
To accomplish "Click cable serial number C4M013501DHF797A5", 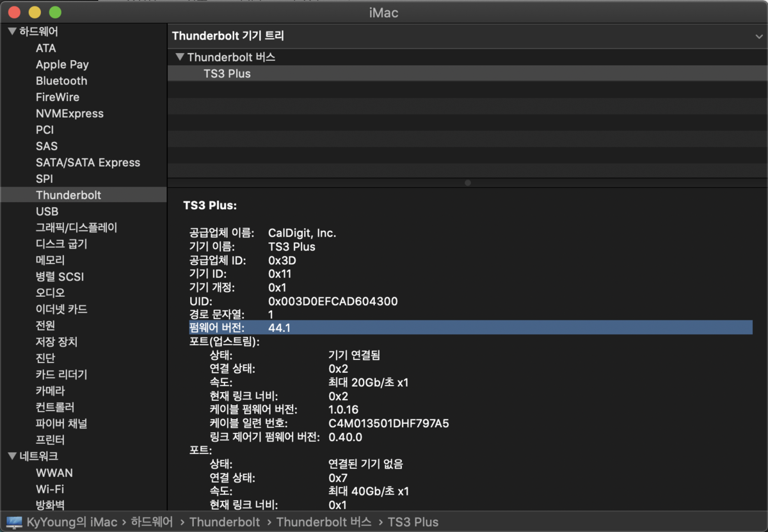I will coord(388,423).
